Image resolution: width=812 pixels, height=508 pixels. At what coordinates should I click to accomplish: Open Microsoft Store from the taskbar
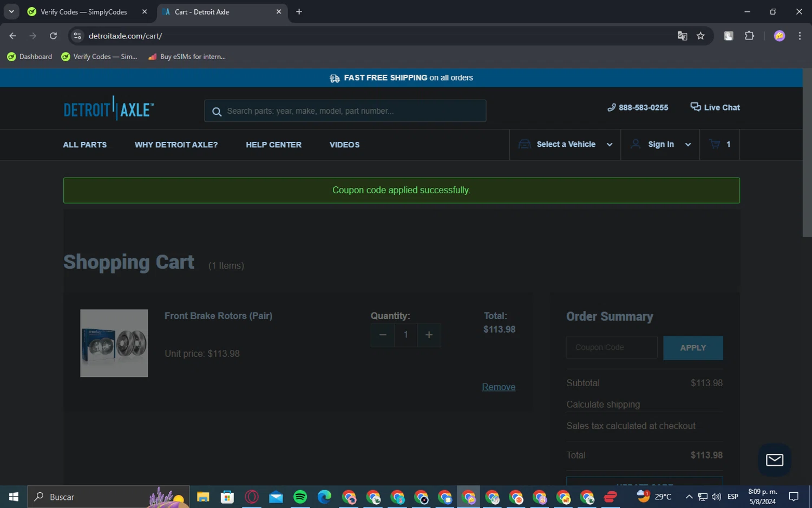click(227, 497)
